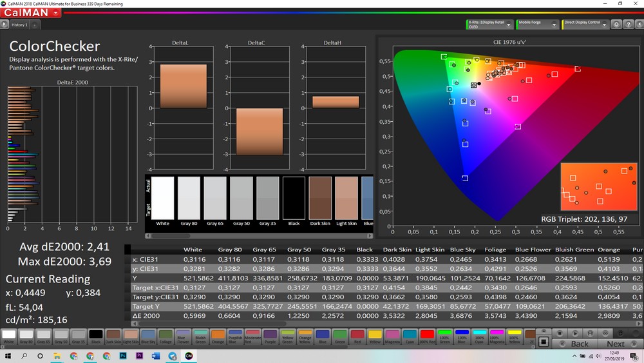Click the Next button
644x363 pixels.
[615, 343]
